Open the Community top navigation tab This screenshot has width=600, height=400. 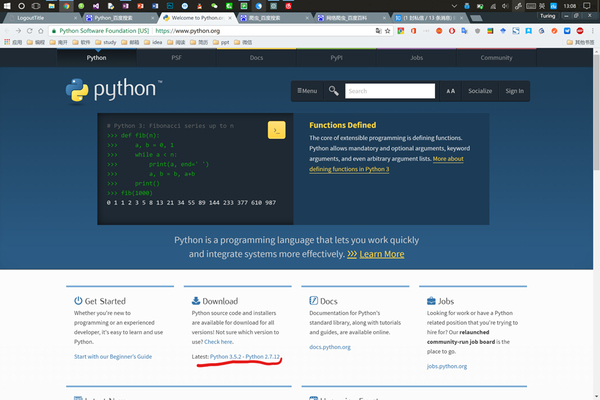point(496,58)
